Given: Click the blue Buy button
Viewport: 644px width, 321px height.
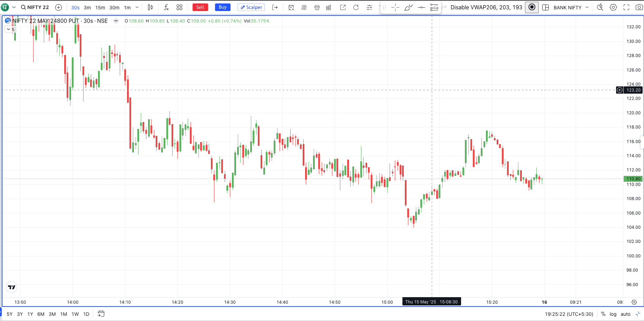Looking at the screenshot, I should pos(223,7).
